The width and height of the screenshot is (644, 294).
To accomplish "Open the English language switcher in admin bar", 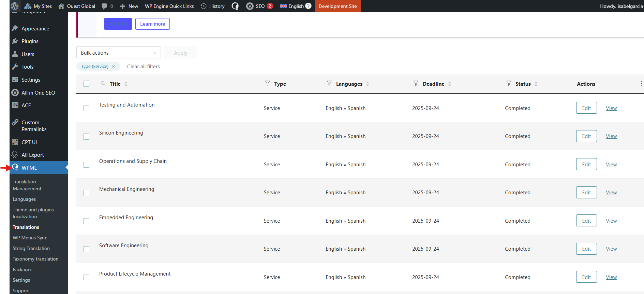I will [295, 6].
